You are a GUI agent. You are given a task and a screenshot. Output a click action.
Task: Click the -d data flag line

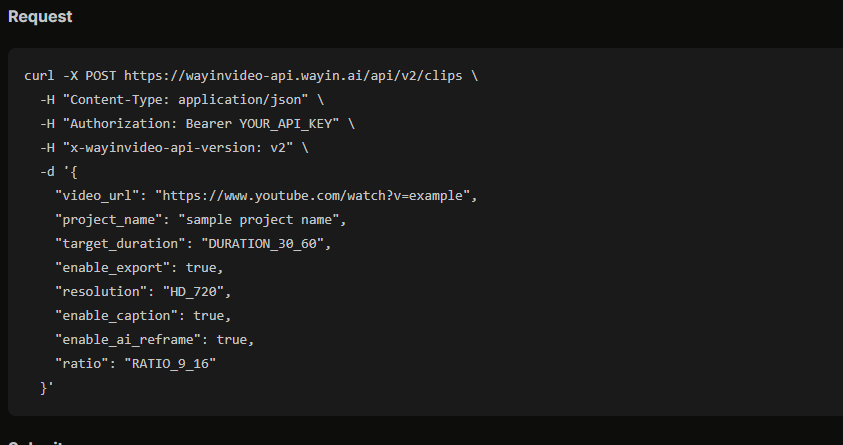pos(59,172)
